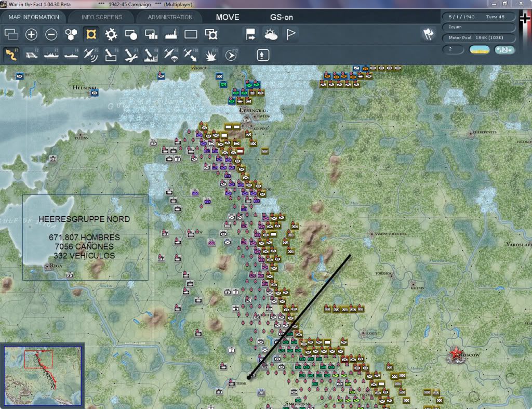Screen dimensions: 532x409
Task: Click the 332 VEHÍCULOS text
Action: point(84,256)
